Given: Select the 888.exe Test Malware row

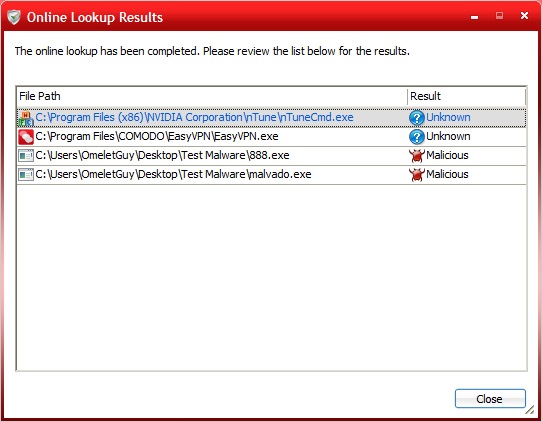Looking at the screenshot, I should click(271, 156).
